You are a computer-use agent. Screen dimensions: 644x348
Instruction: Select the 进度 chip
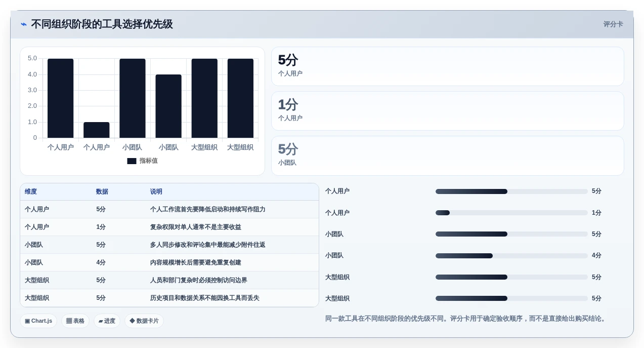point(107,321)
